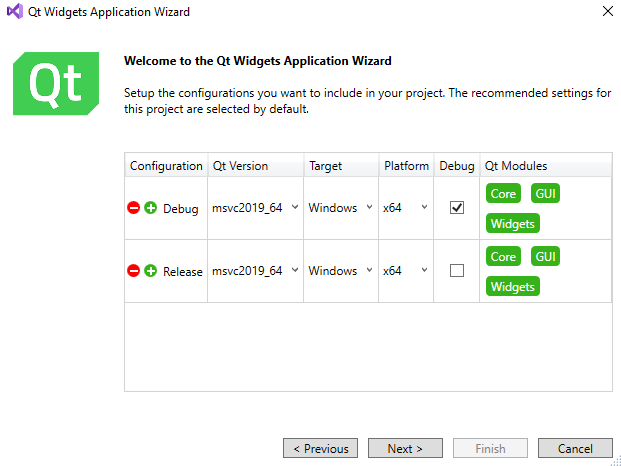Viewport: 621px width, 466px height.
Task: Uncheck the Debug checkbox in Debug row
Action: (457, 207)
